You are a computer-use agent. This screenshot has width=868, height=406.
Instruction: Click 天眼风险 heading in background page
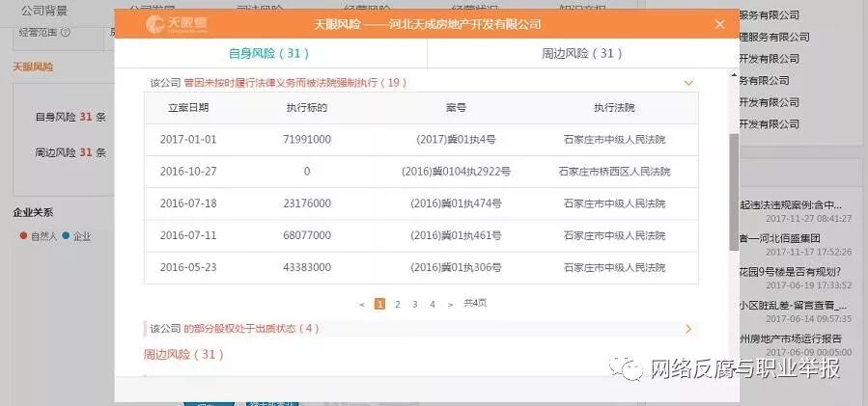click(x=33, y=67)
